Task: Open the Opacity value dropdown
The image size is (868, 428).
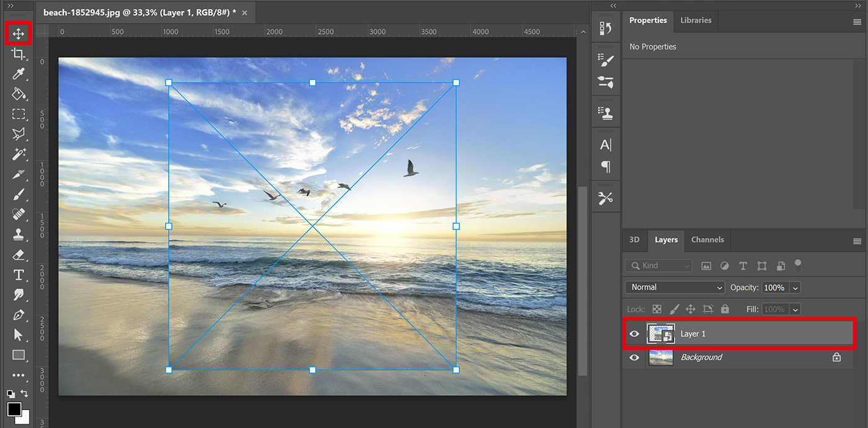Action: 795,287
